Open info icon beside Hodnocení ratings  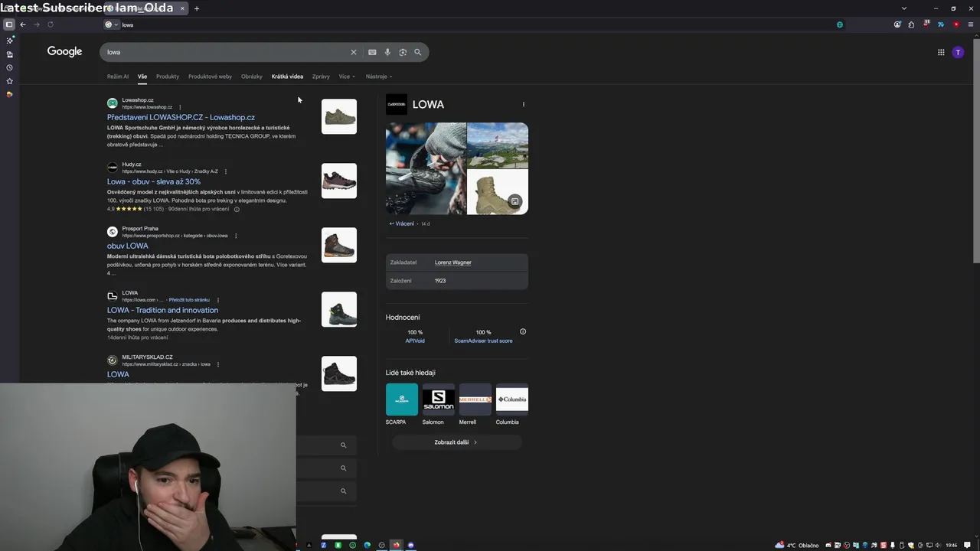pyautogui.click(x=523, y=331)
